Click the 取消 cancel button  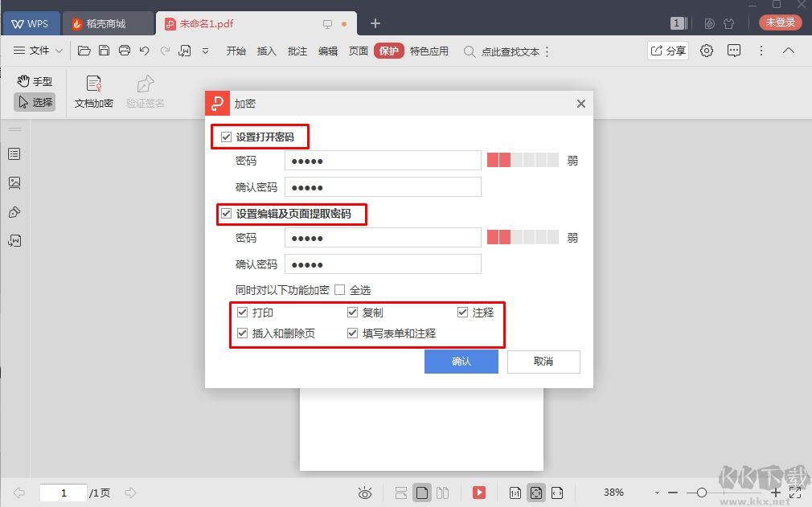[x=543, y=361]
